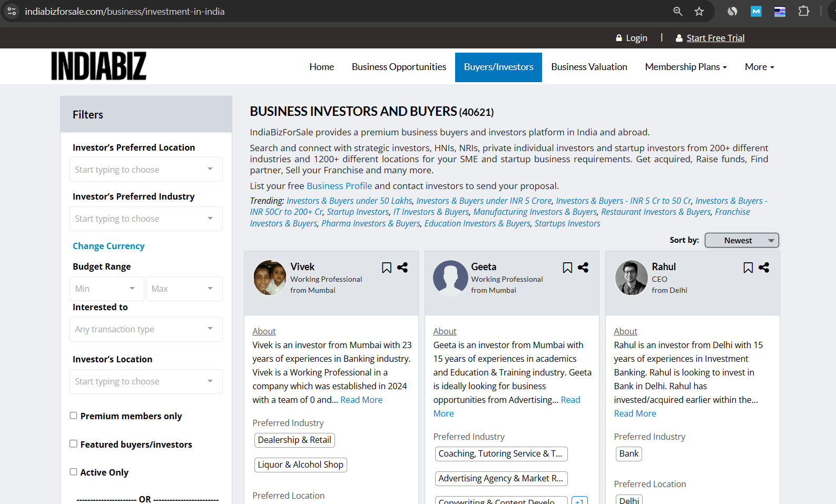Open Startups Investors trending link
Screen dimensions: 836x504
click(x=567, y=223)
